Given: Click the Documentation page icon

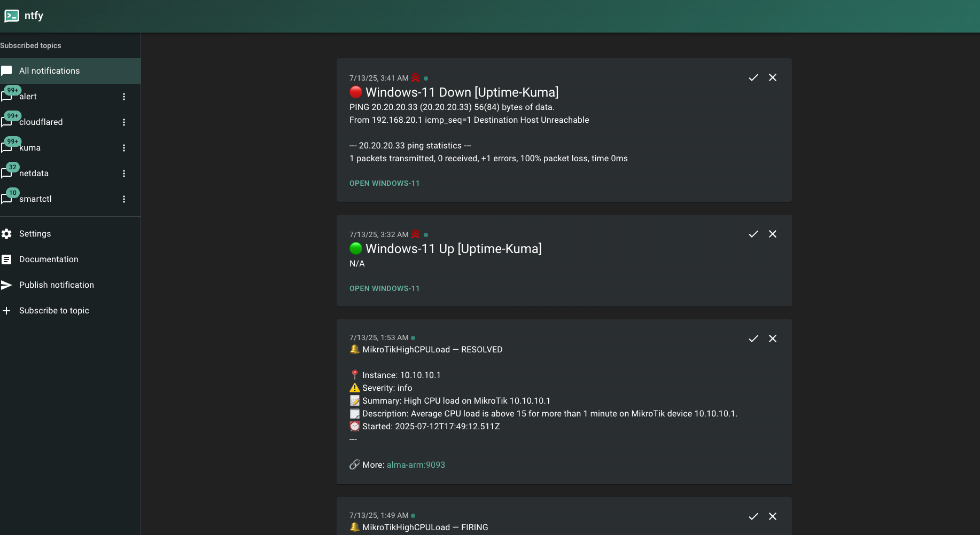Looking at the screenshot, I should (6, 259).
